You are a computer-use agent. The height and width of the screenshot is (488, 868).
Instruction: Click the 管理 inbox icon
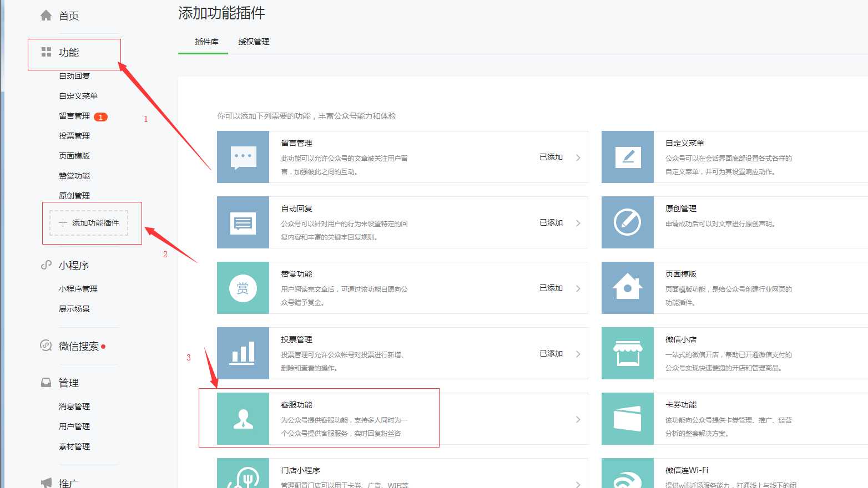(46, 383)
